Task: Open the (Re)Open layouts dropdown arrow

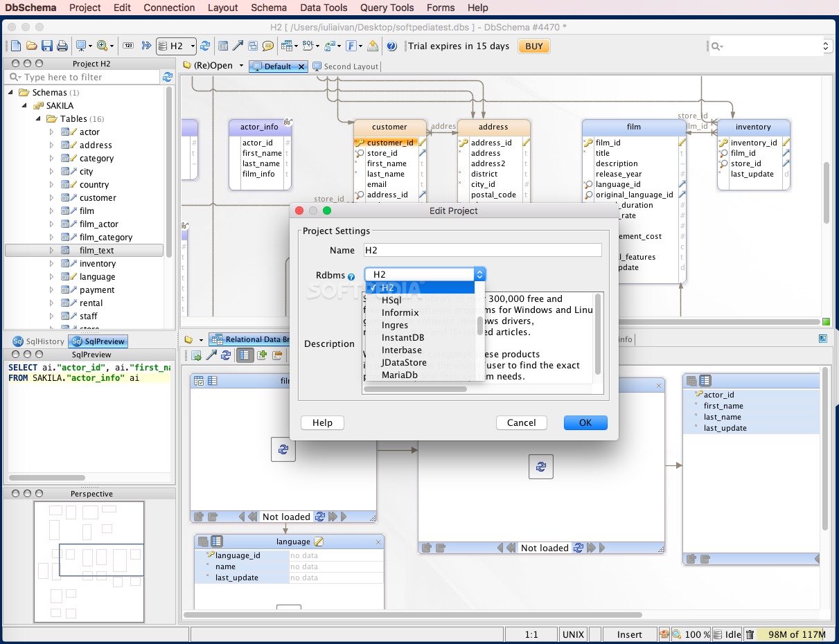Action: click(x=241, y=66)
